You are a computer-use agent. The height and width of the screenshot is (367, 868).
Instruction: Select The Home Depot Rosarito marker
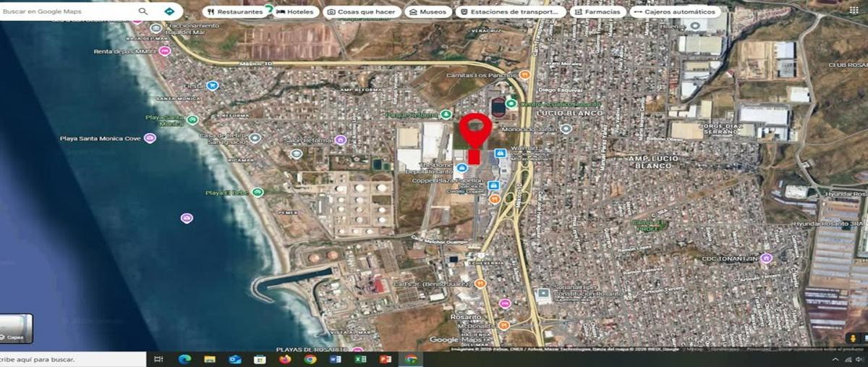461,168
